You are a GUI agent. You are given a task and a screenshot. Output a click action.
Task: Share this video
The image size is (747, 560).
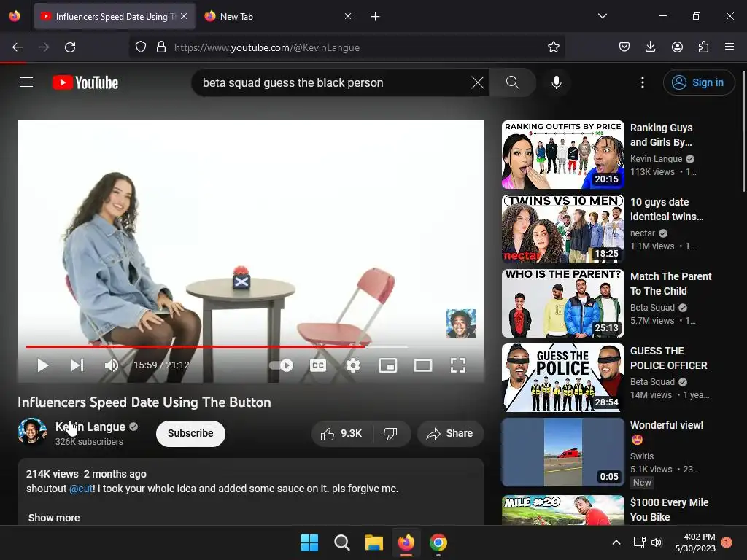[x=450, y=433]
